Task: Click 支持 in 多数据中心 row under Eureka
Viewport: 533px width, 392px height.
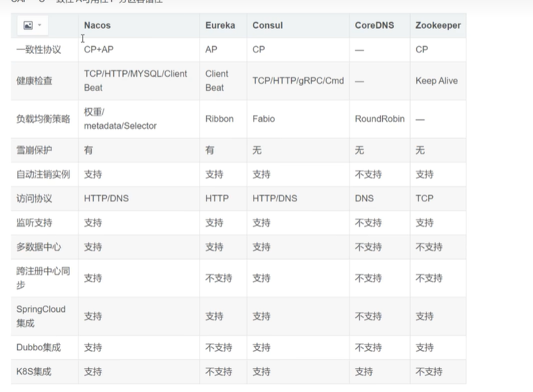Action: pyautogui.click(x=214, y=247)
